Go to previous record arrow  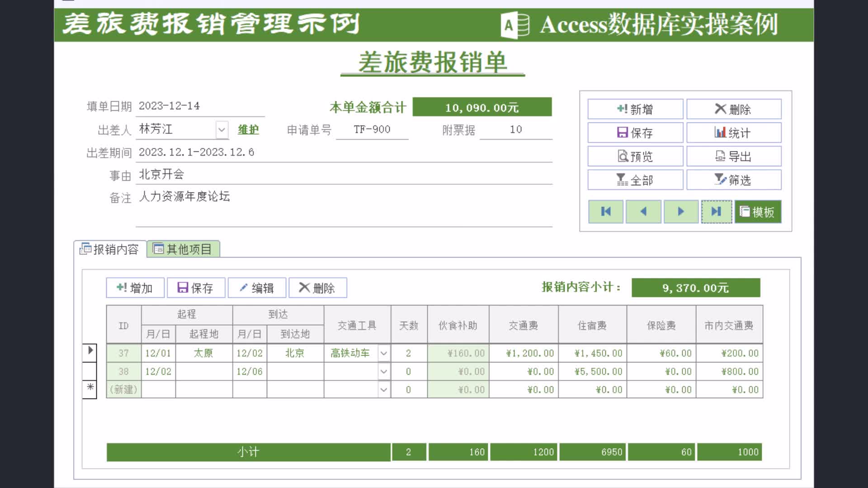click(643, 211)
